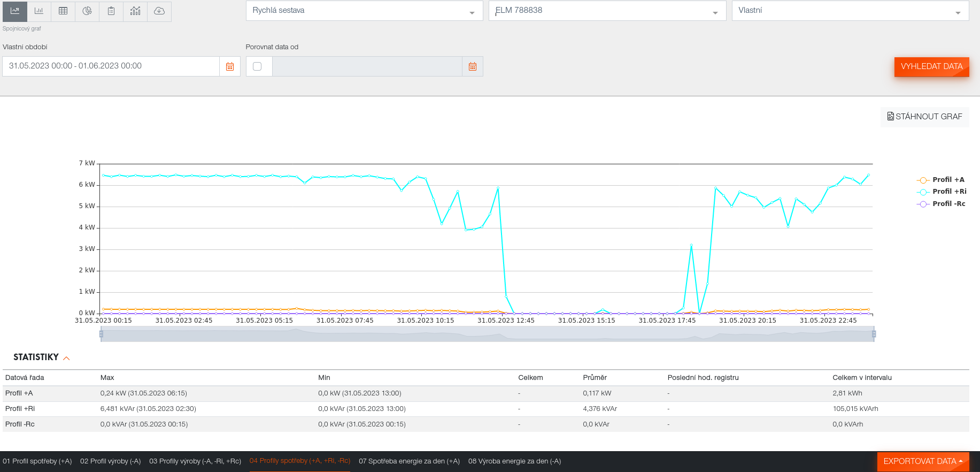This screenshot has width=980, height=472.
Task: Click the VYHLEDAT DATA button
Action: tap(931, 66)
